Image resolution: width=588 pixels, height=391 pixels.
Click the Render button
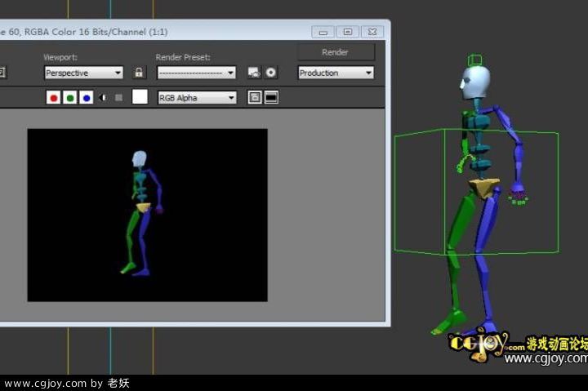coord(336,52)
